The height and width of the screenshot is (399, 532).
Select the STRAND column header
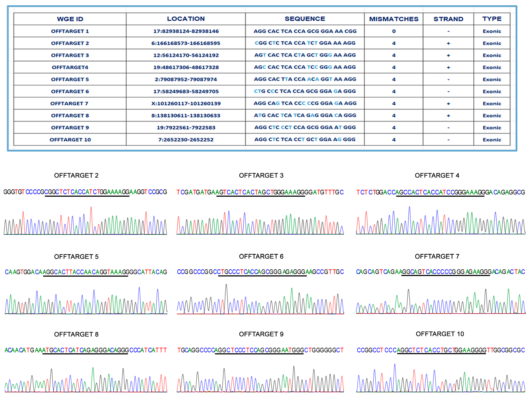pos(448,19)
